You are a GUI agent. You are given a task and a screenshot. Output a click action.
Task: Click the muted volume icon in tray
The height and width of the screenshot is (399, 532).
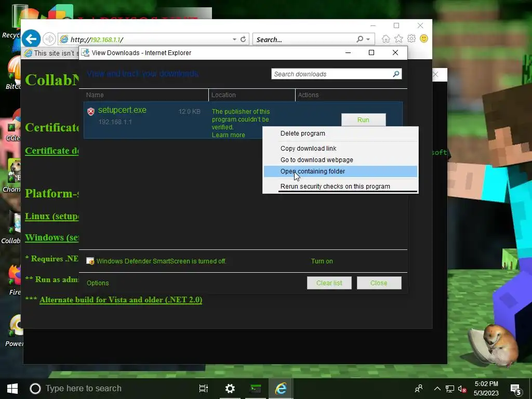pyautogui.click(x=462, y=389)
